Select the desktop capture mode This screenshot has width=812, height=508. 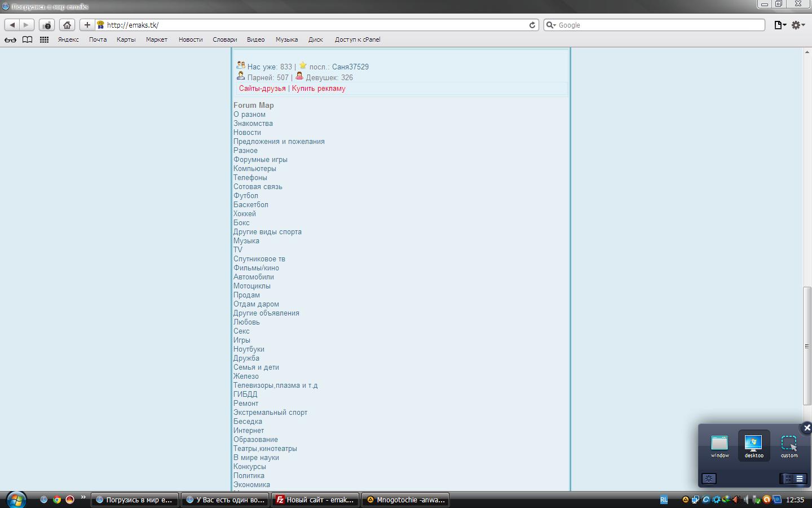[754, 446]
